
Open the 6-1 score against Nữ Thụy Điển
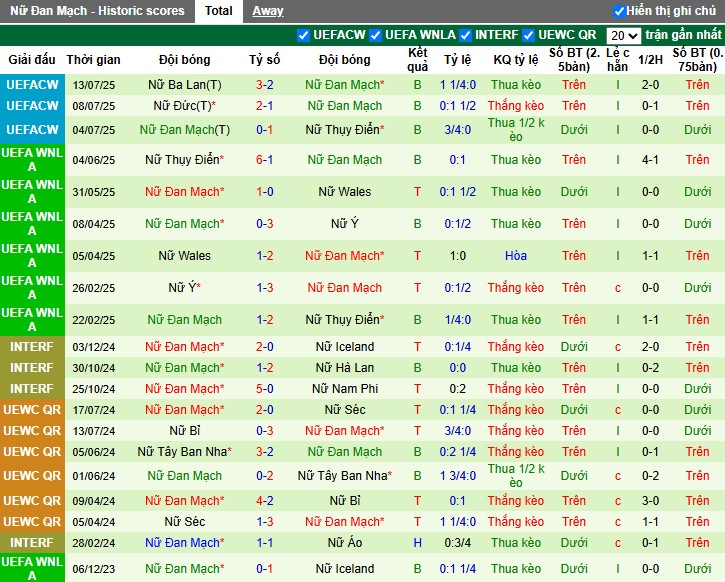pos(264,160)
